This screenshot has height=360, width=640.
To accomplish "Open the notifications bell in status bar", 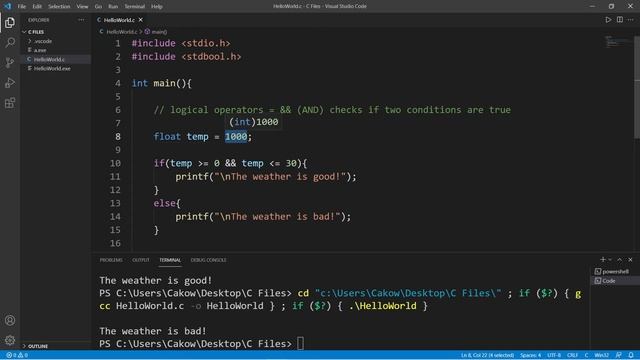I will (631, 355).
